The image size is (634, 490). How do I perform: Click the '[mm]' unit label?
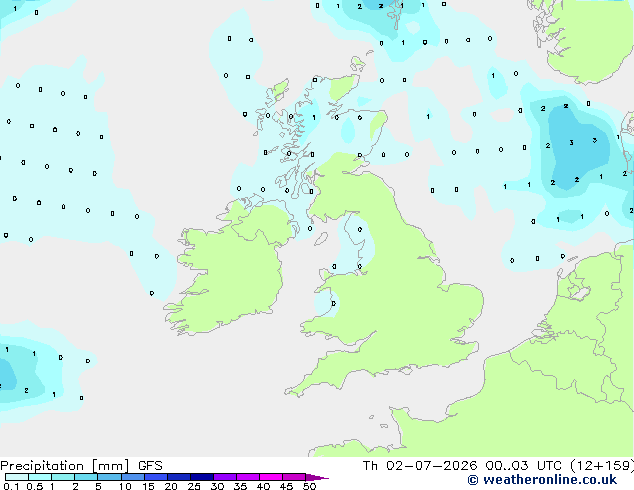[110, 466]
